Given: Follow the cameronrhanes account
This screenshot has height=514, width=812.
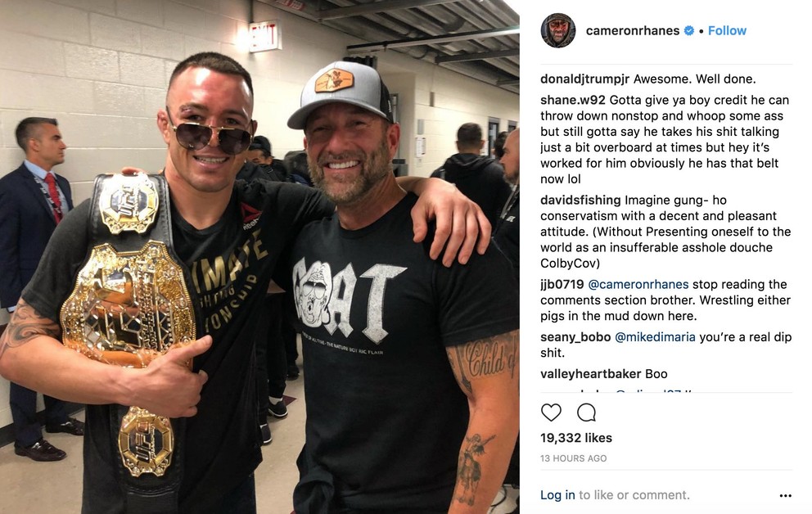Looking at the screenshot, I should [x=727, y=30].
